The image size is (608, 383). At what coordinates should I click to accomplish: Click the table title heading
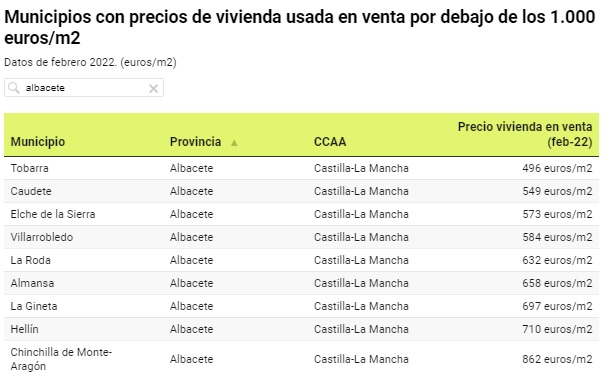point(299,27)
